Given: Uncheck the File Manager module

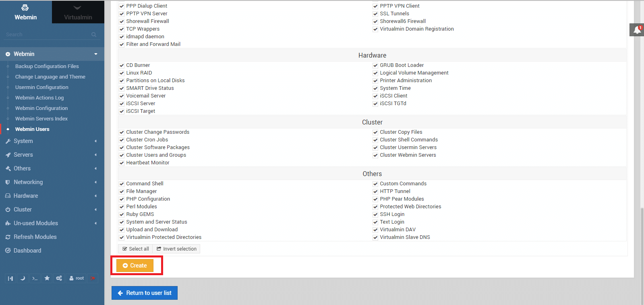Looking at the screenshot, I should coord(122,191).
